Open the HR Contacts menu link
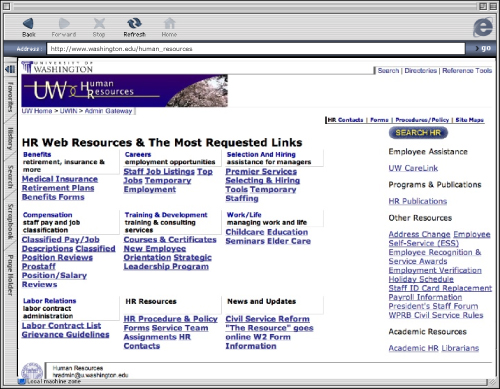The image size is (500, 389). (345, 120)
